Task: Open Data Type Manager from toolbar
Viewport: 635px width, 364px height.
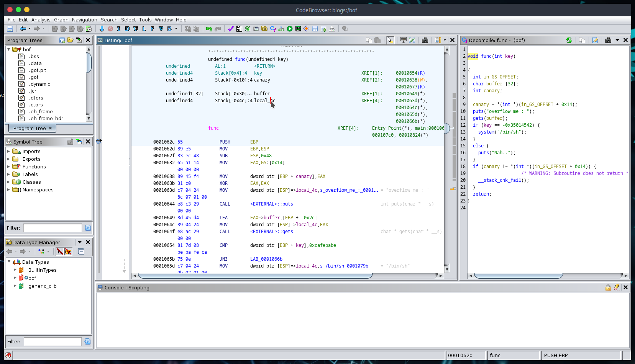Action: point(264,29)
